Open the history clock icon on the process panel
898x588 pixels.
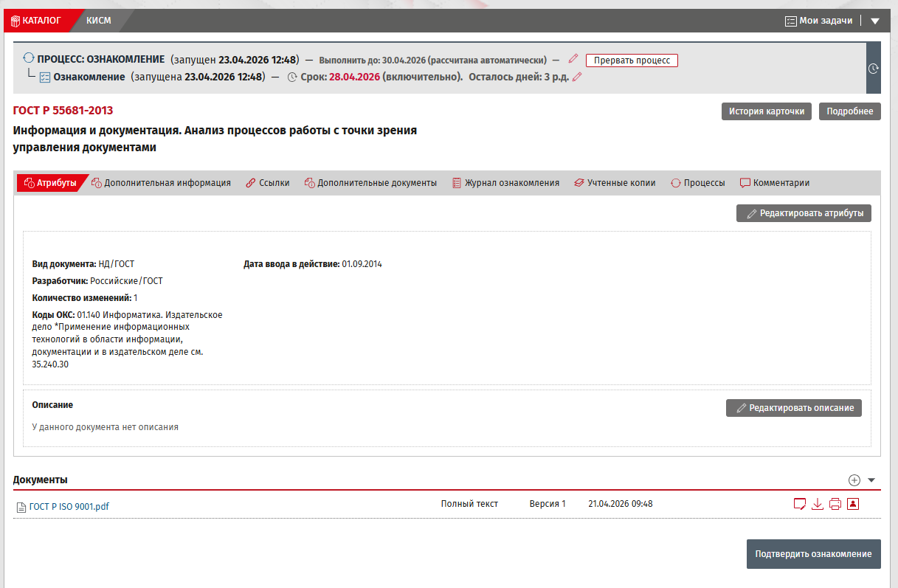[x=874, y=69]
